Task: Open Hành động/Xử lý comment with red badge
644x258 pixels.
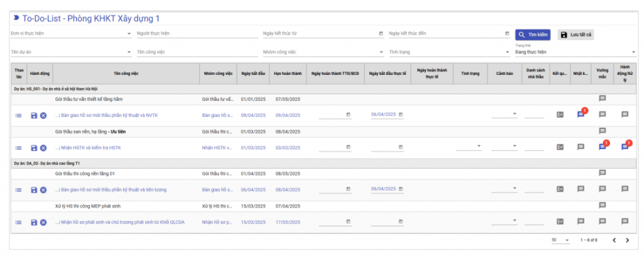Action: (625, 147)
